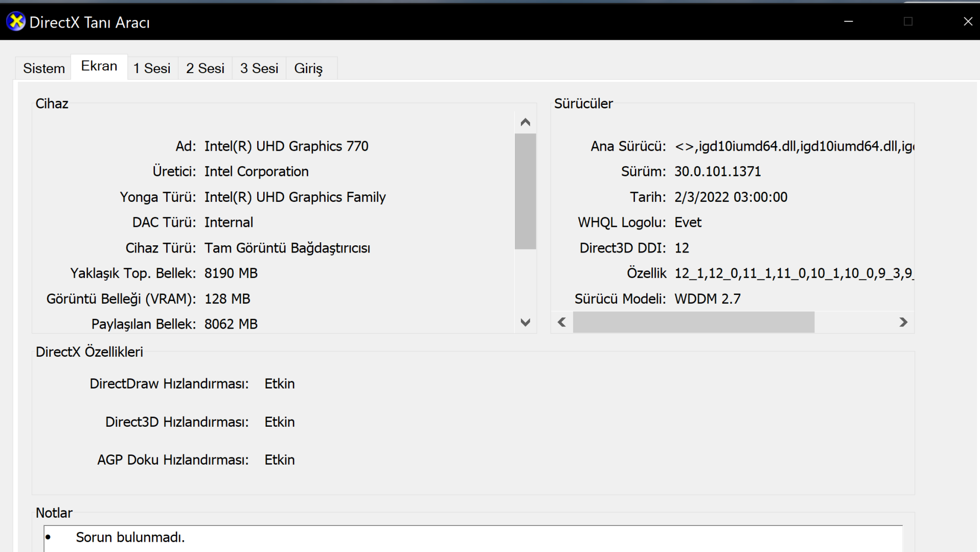980x552 pixels.
Task: Click the Cihaz vertical scrollbar thumb
Action: pyautogui.click(x=525, y=191)
